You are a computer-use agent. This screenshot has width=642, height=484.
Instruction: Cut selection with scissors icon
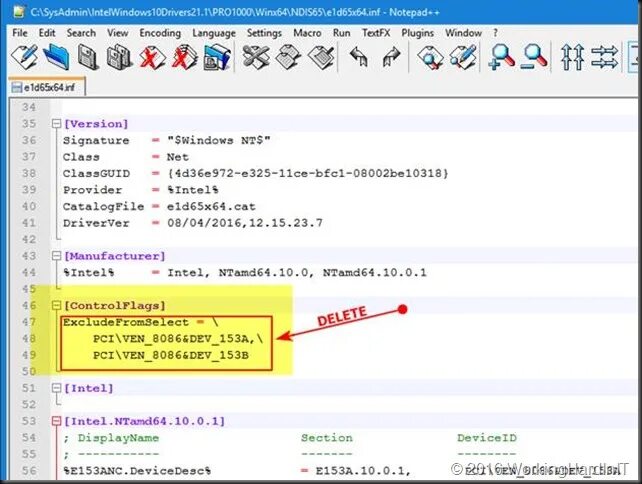coord(256,57)
